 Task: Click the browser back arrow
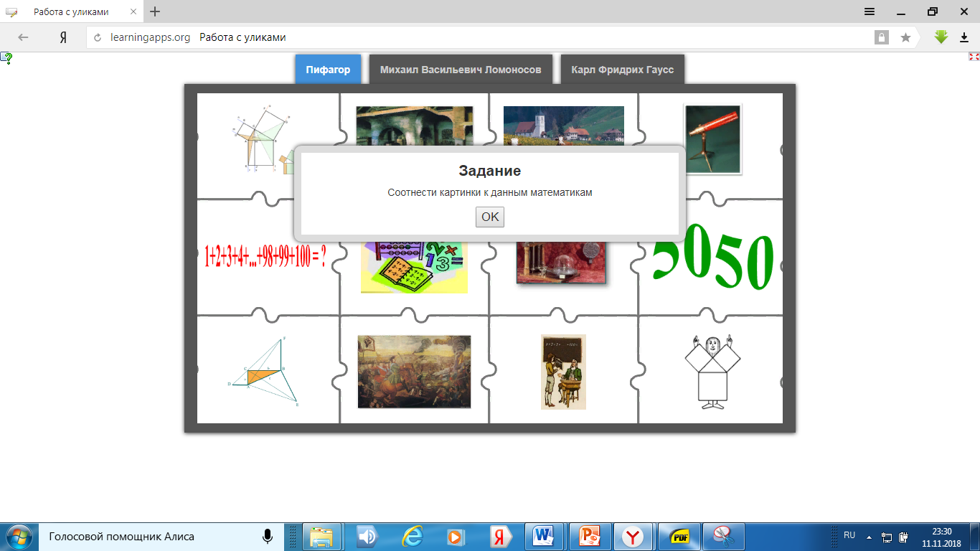pos(23,37)
